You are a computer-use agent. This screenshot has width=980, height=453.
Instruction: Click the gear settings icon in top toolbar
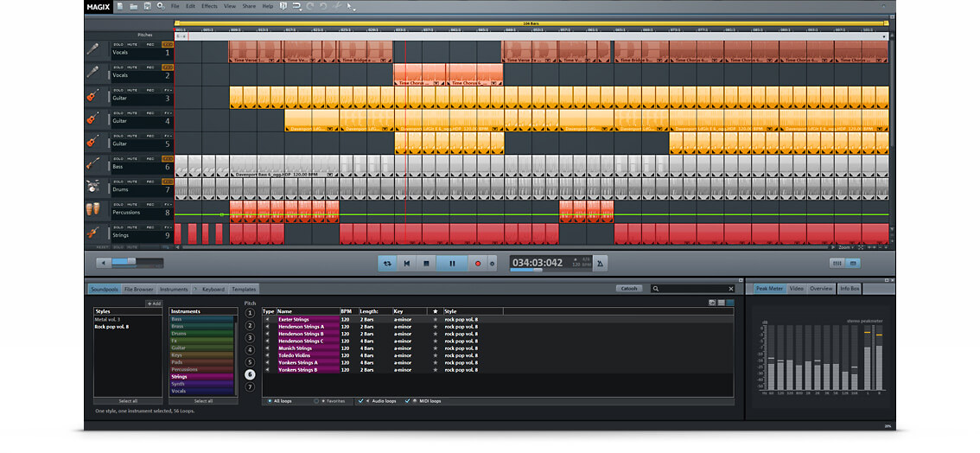[x=161, y=6]
